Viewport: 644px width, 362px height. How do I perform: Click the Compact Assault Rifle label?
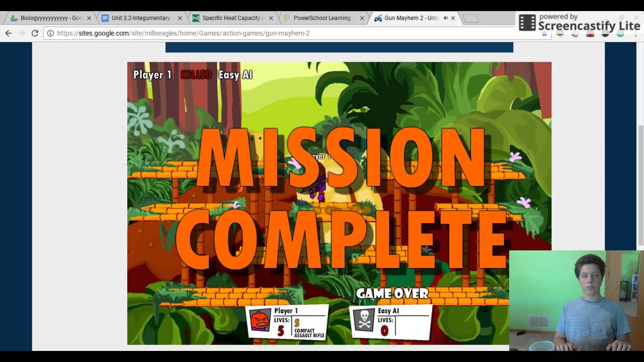tap(309, 333)
